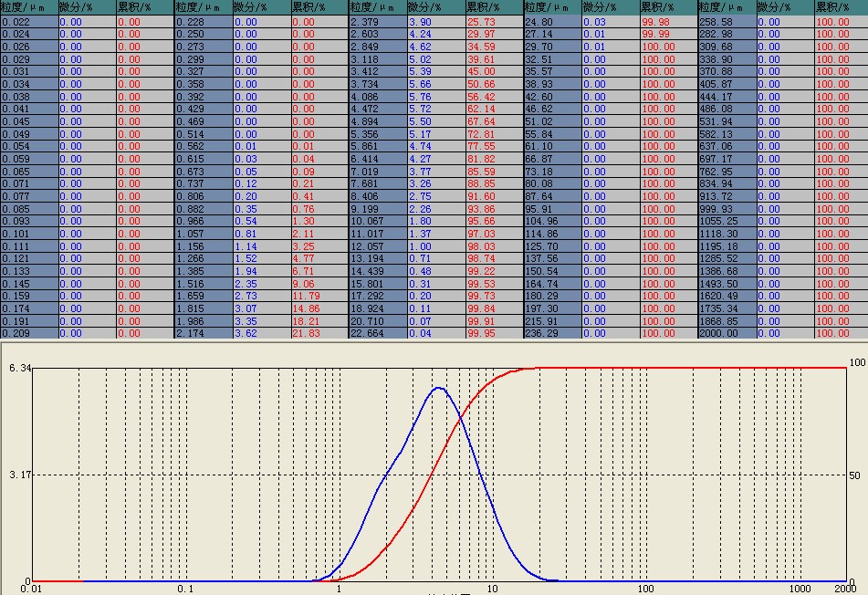Select the cumulative value 21.83
Screen dimensions: 868x595
coord(306,333)
